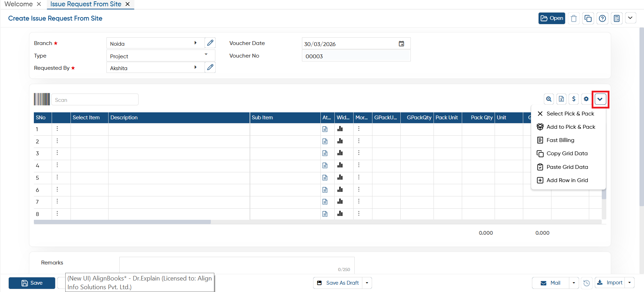The height and width of the screenshot is (292, 644).
Task: Click the Select Item cell in row 1
Action: pos(89,129)
